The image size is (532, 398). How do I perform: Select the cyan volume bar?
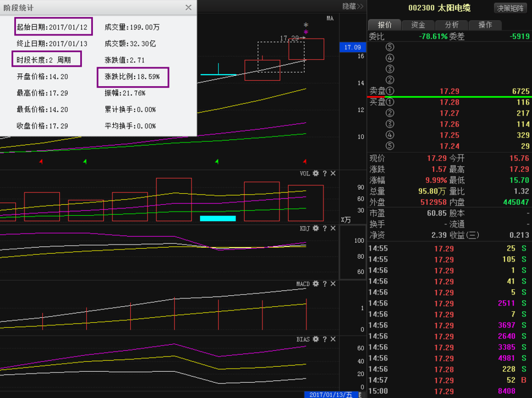point(218,218)
